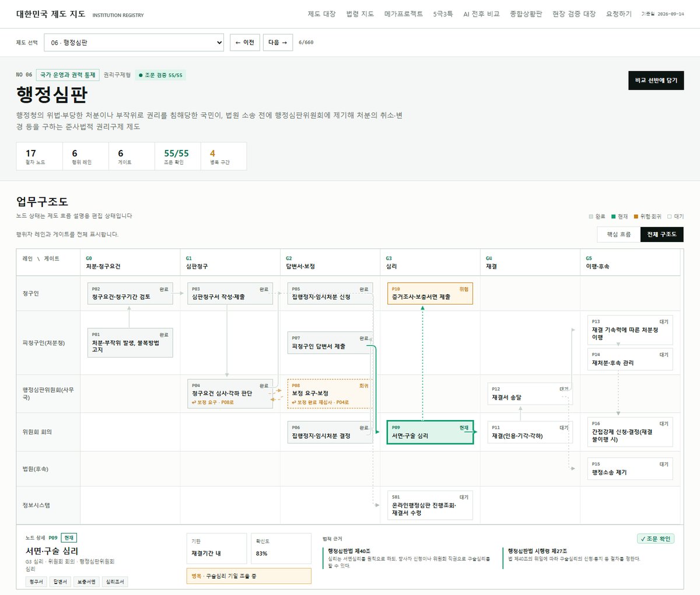The height and width of the screenshot is (595, 700).
Task: Select node P08 보정 요구·보정
Action: coord(330,394)
